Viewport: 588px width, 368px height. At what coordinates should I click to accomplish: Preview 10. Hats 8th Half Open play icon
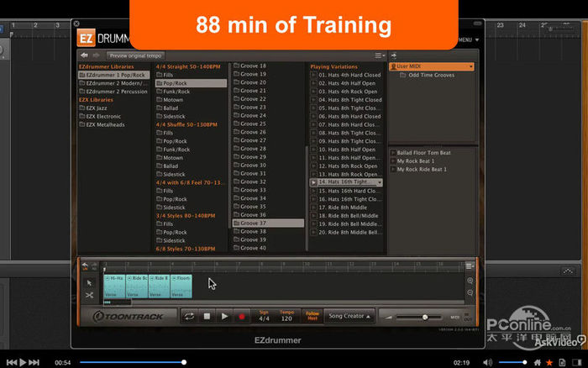[313, 150]
